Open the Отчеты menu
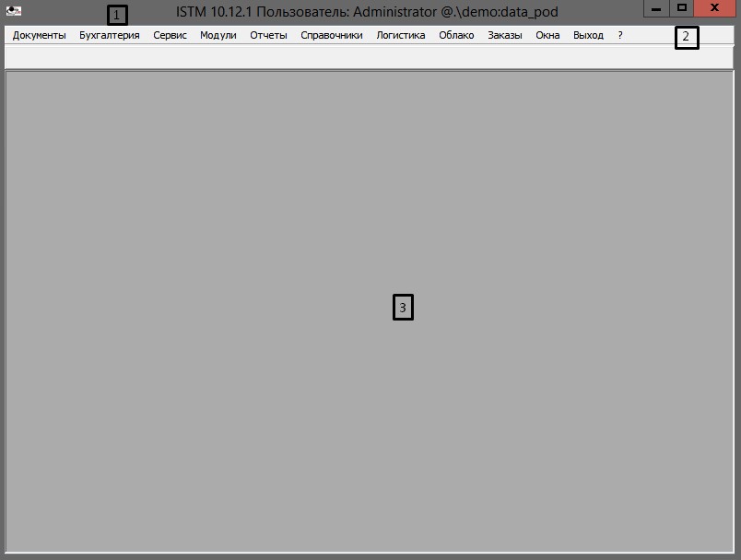 click(x=268, y=35)
